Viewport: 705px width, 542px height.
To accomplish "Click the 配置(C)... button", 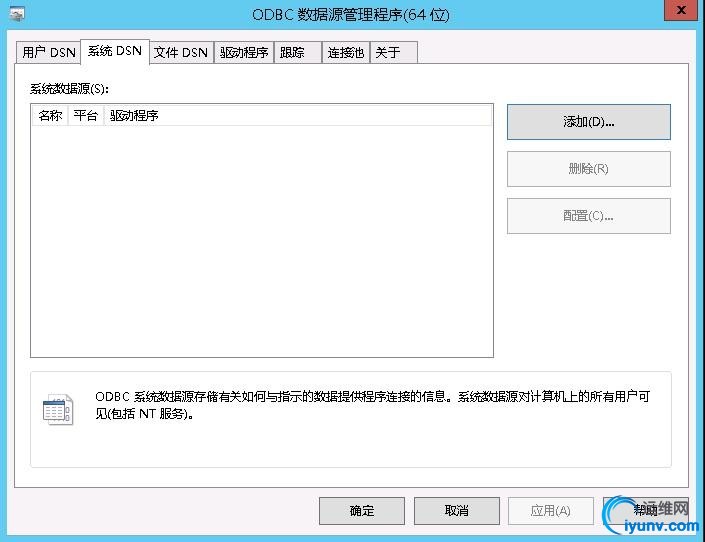I will click(589, 216).
